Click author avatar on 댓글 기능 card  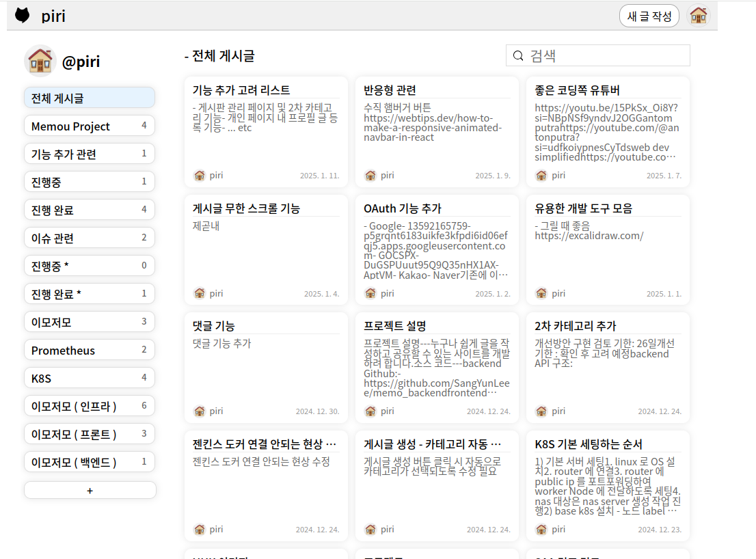(x=199, y=411)
